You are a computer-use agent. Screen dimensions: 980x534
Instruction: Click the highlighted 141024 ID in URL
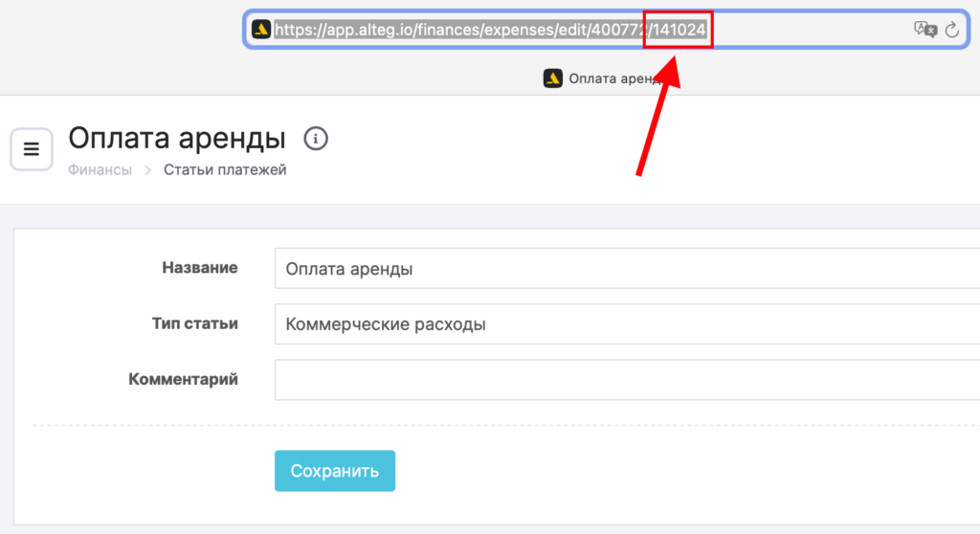pos(678,30)
